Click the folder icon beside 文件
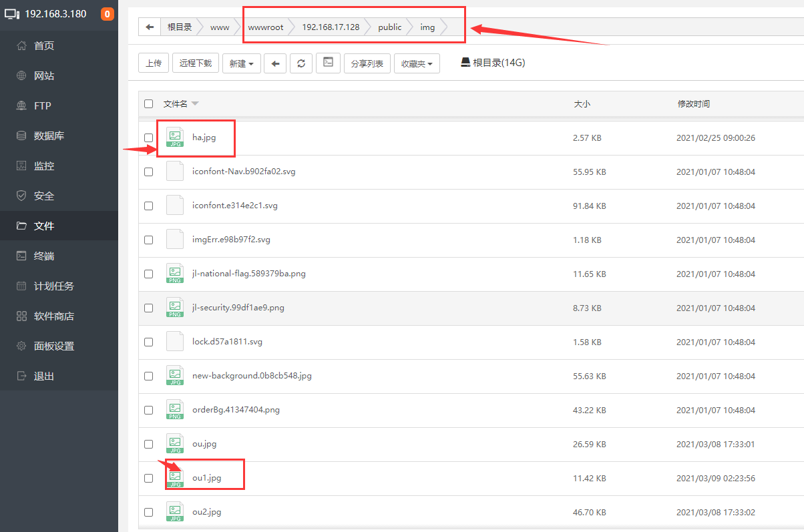Image resolution: width=804 pixels, height=532 pixels. (21, 226)
